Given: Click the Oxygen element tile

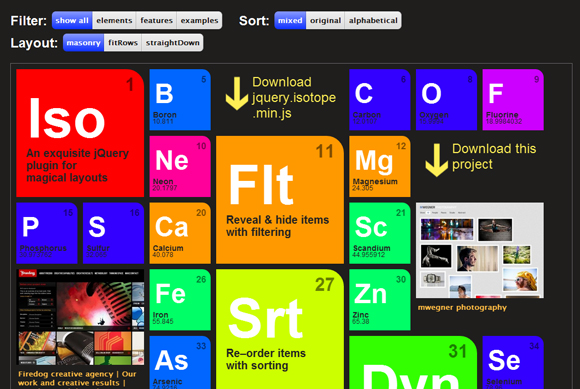Looking at the screenshot, I should click(446, 100).
